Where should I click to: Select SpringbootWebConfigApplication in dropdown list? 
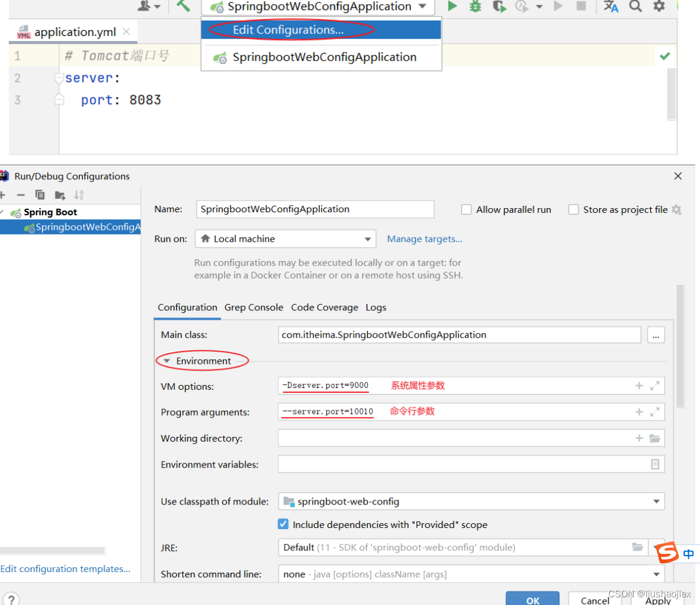coord(321,57)
